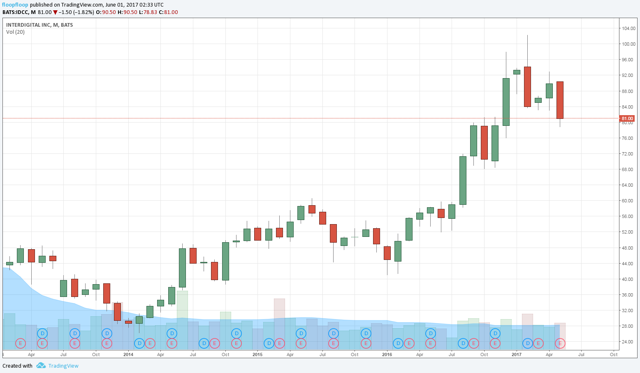Click the TradingView cloud logo icon
Screen dimensions: 640x373
click(x=41, y=366)
